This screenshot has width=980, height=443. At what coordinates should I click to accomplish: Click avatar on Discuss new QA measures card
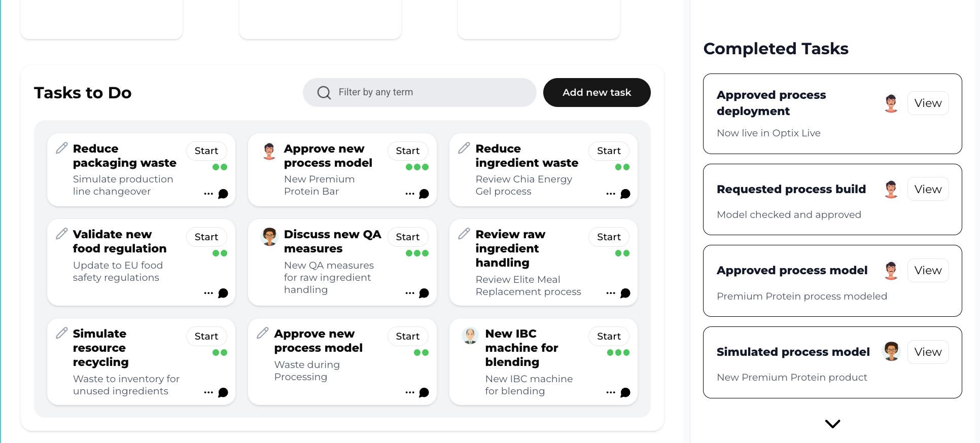269,236
